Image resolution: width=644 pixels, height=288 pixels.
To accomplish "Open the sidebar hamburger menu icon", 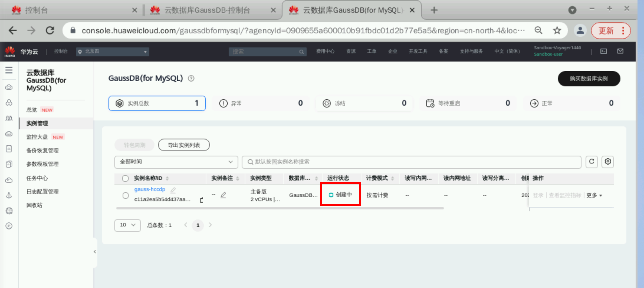I will coord(9,70).
